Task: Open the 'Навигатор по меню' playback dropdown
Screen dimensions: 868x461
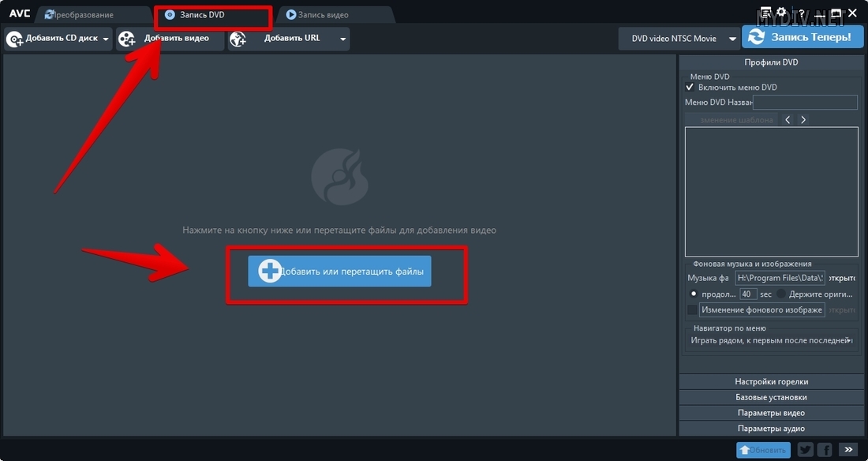Action: 772,341
